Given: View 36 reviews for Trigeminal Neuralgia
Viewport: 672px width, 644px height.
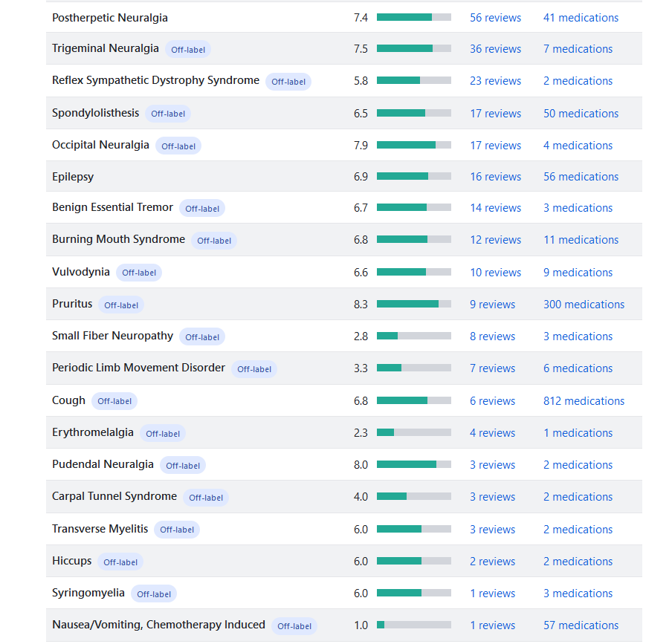Looking at the screenshot, I should point(495,49).
